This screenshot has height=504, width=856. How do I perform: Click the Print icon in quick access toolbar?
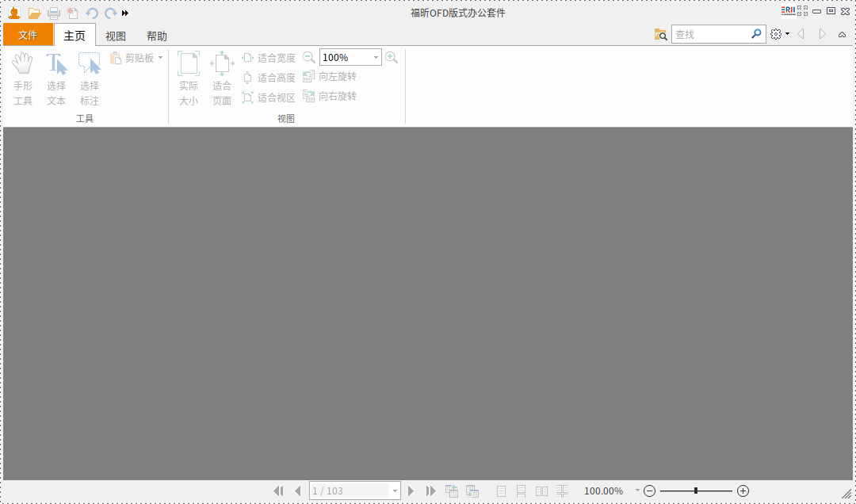click(x=53, y=13)
